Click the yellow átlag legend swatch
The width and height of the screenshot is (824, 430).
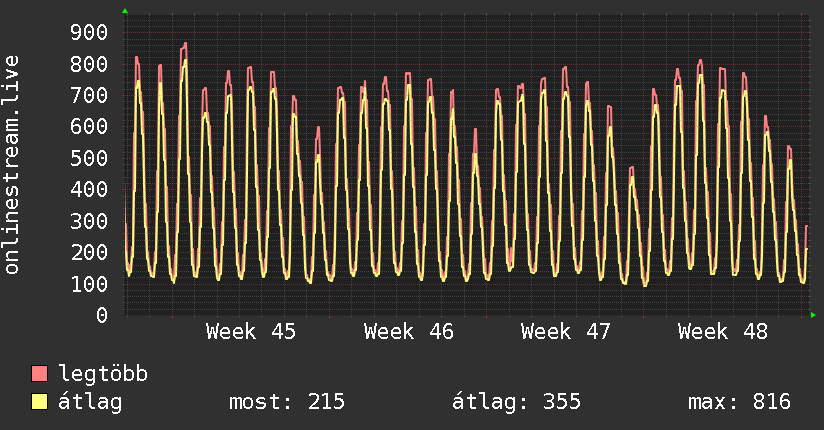pos(39,402)
